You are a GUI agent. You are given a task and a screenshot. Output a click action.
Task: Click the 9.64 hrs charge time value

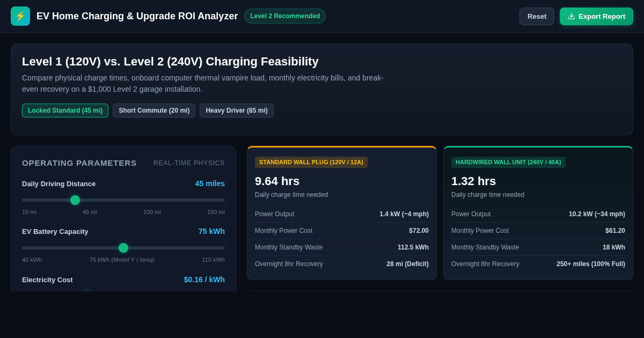[277, 181]
